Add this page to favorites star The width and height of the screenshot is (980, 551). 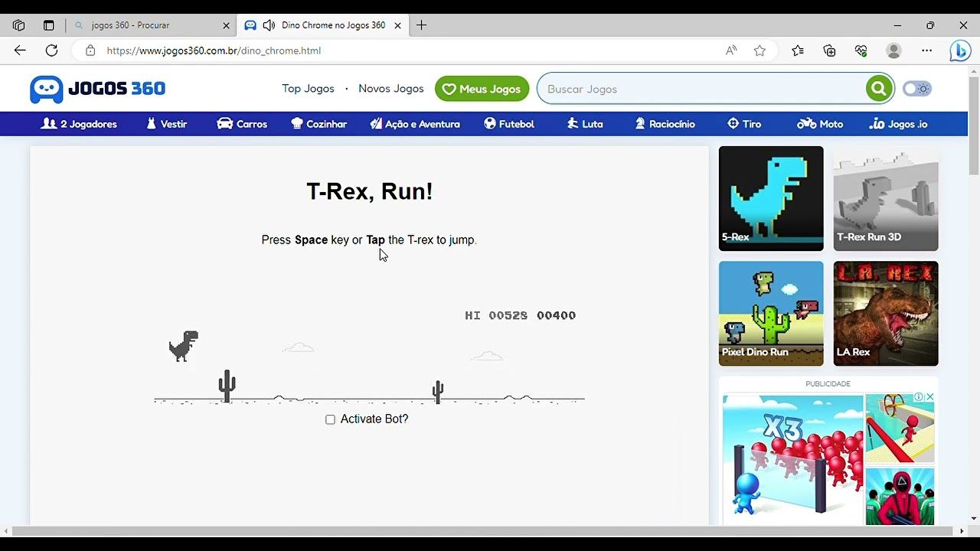759,51
